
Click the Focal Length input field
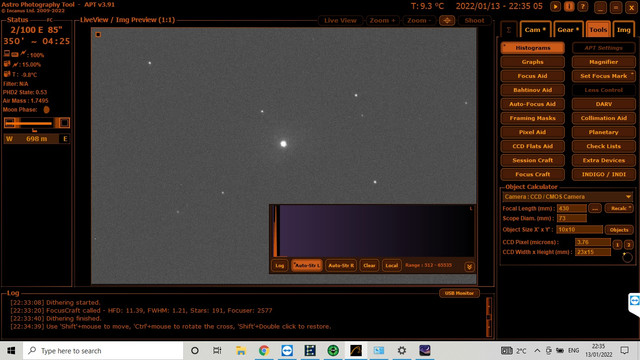pos(572,209)
